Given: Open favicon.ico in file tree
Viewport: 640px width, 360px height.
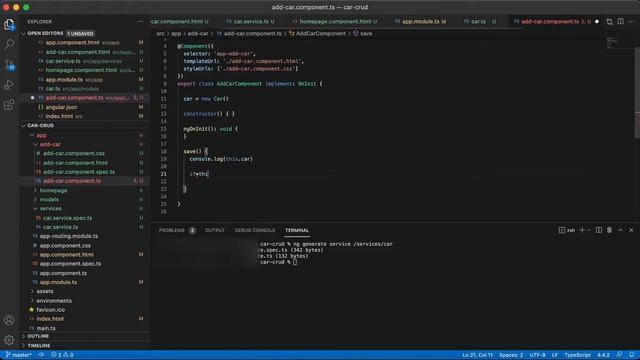Looking at the screenshot, I should click(50, 310).
